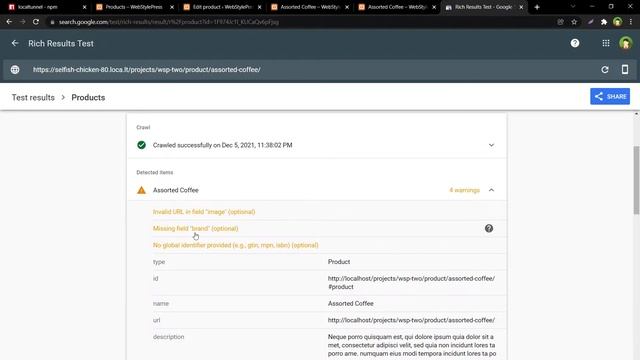The height and width of the screenshot is (360, 640).
Task: Close the localtunnel - npm tab
Action: click(84, 7)
